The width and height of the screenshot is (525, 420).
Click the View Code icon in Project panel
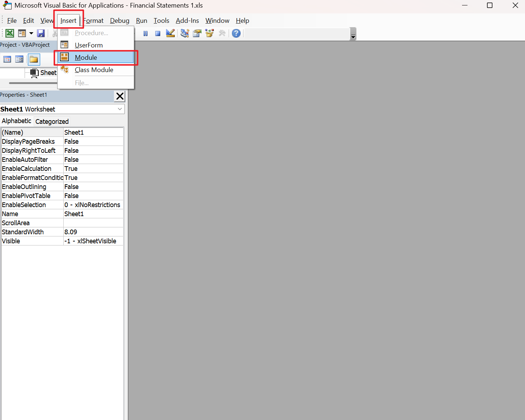[x=7, y=59]
